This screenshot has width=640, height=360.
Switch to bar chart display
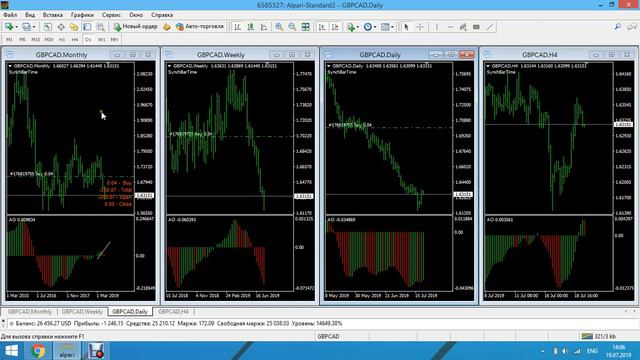(237, 27)
